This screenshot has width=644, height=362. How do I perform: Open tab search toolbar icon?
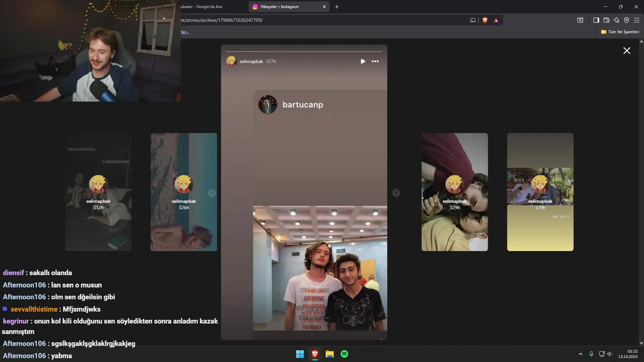580,20
